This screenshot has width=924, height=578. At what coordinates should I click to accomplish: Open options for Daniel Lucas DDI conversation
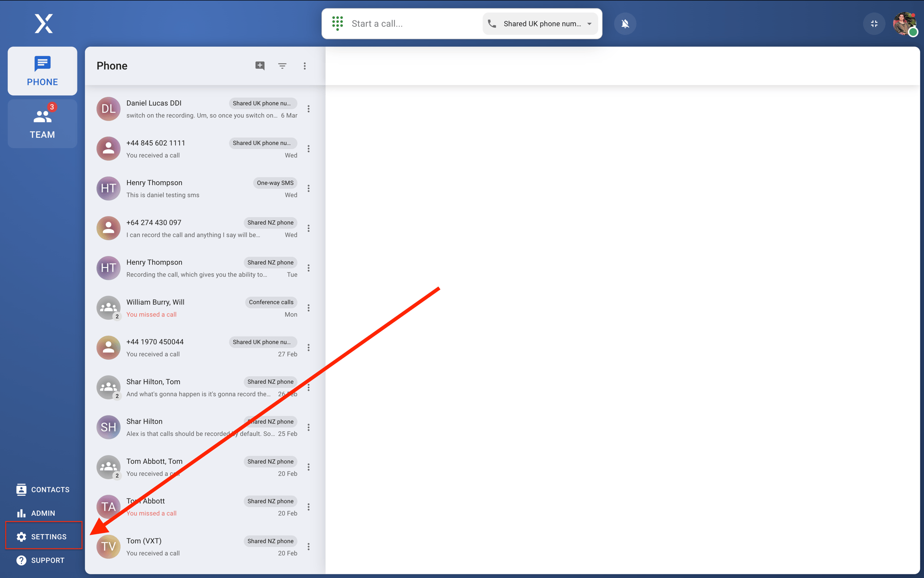[x=308, y=109]
